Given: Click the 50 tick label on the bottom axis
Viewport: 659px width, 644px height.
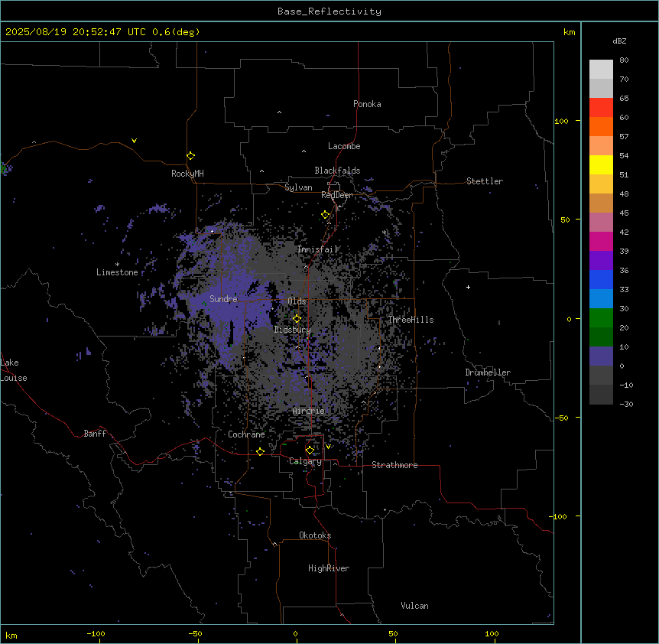Looking at the screenshot, I should point(393,633).
